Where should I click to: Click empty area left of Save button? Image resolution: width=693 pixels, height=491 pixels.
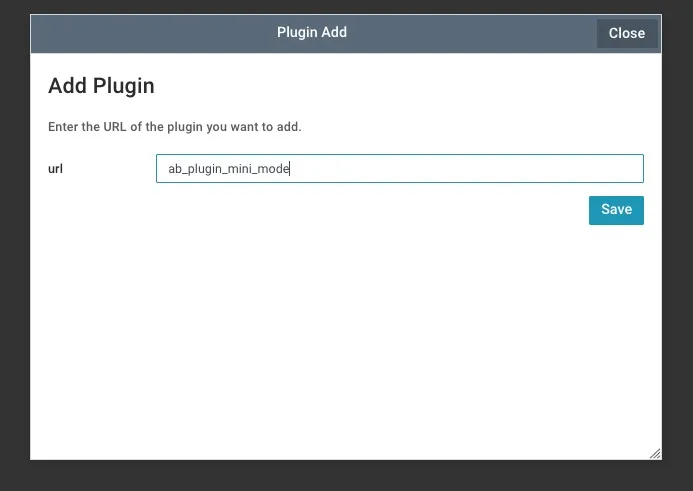[x=400, y=210]
